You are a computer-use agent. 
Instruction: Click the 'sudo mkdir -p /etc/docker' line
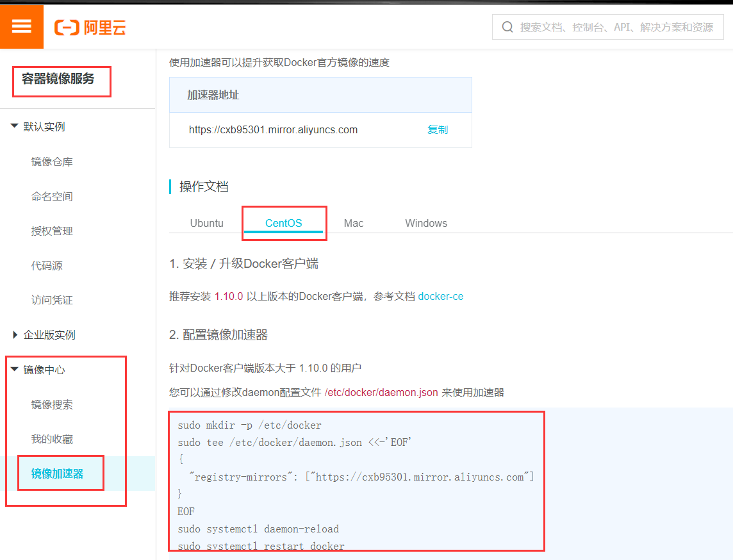[x=250, y=425]
